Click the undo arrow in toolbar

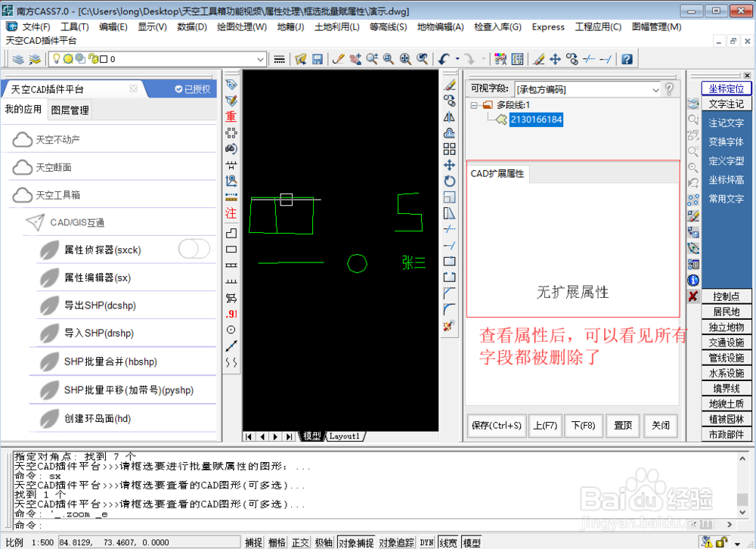click(444, 59)
